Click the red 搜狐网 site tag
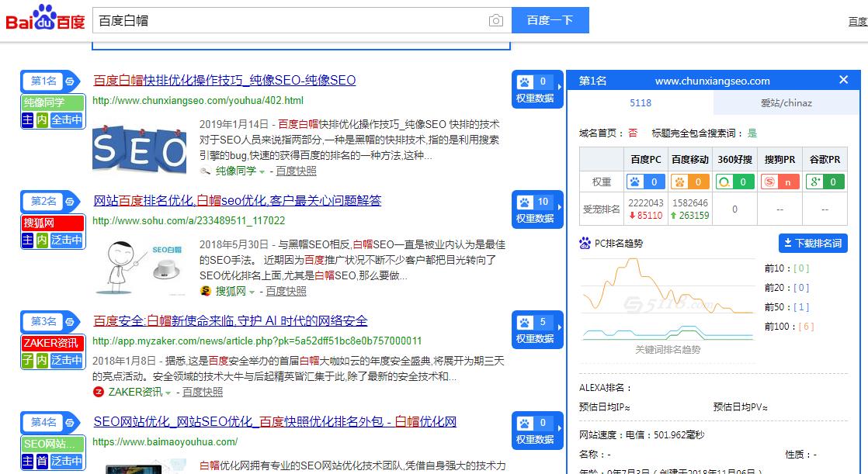This screenshot has height=474, width=868. [53, 223]
